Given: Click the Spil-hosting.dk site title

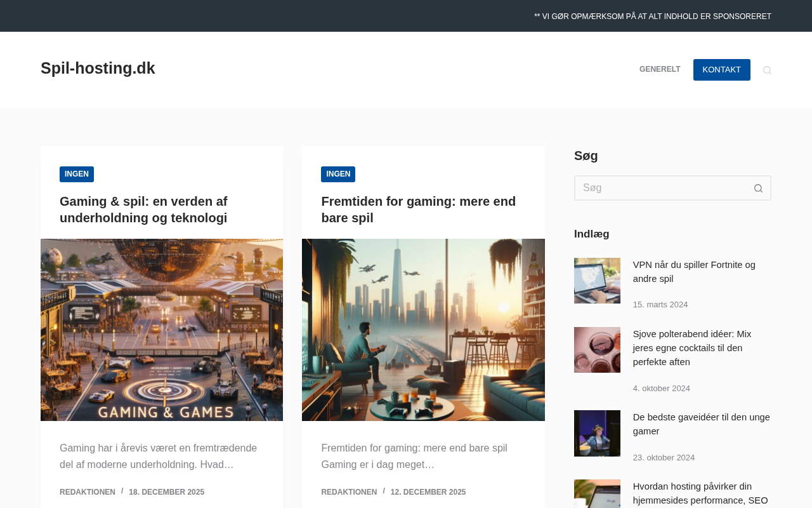Looking at the screenshot, I should coord(98,69).
